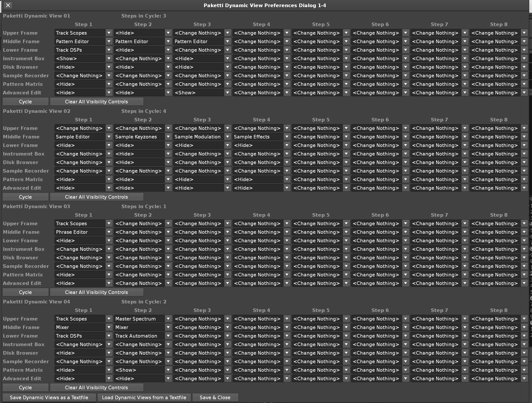Viewport: 532px width, 403px height.
Task: Expand View 01 Instrument Box Step 1 arrow
Action: point(109,59)
